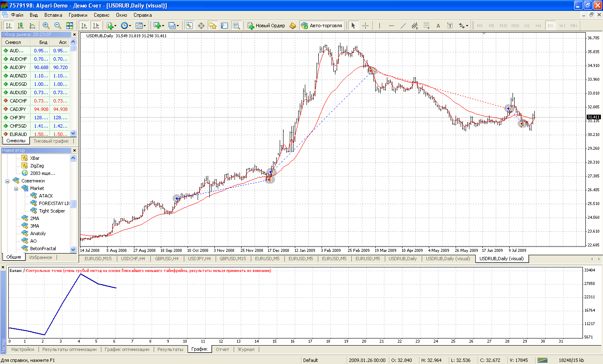603x364 pixels.
Task: Toggle the chart shift button
Action: pos(96,26)
